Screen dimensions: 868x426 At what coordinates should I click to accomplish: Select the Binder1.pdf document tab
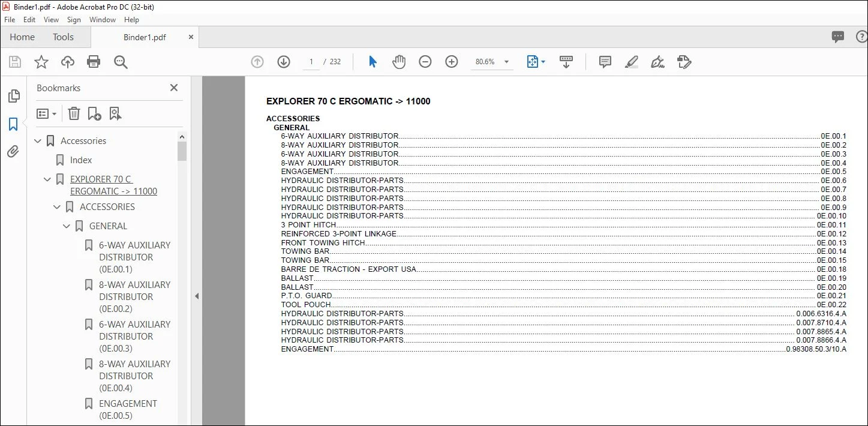click(x=145, y=37)
